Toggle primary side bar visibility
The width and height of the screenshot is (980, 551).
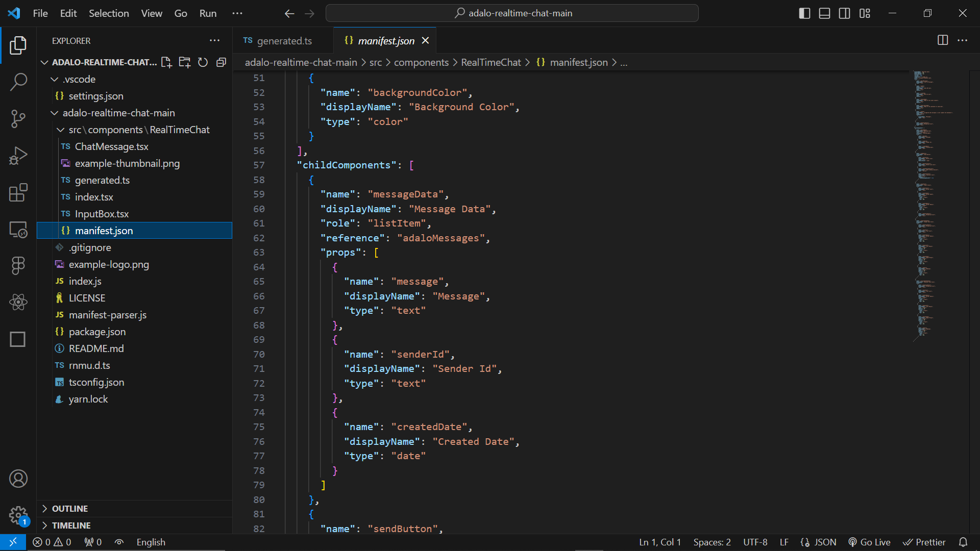pos(804,13)
